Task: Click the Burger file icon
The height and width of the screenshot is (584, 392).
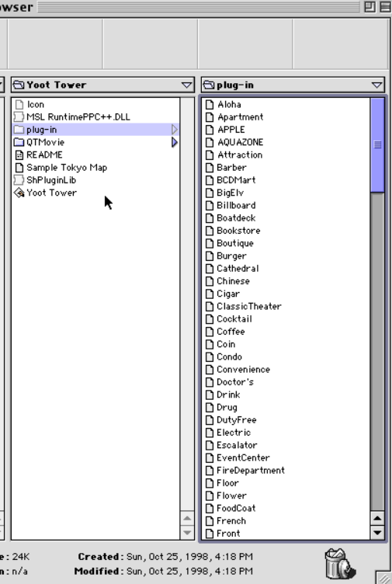Action: pos(210,255)
